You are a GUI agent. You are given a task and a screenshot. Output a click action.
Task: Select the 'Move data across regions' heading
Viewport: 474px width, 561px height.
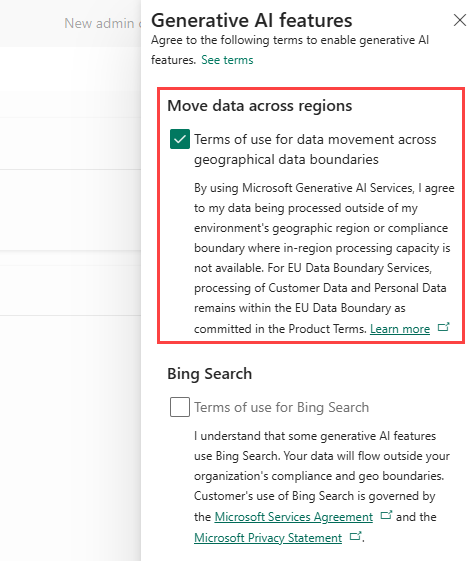(260, 106)
